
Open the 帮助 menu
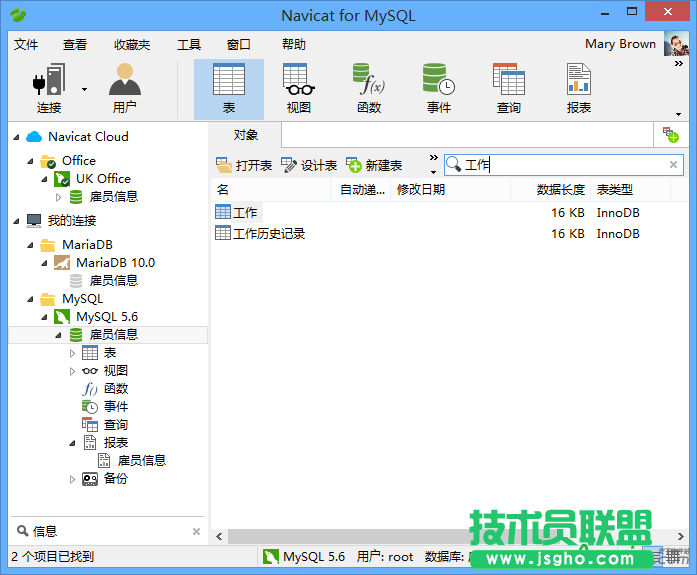pyautogui.click(x=294, y=44)
